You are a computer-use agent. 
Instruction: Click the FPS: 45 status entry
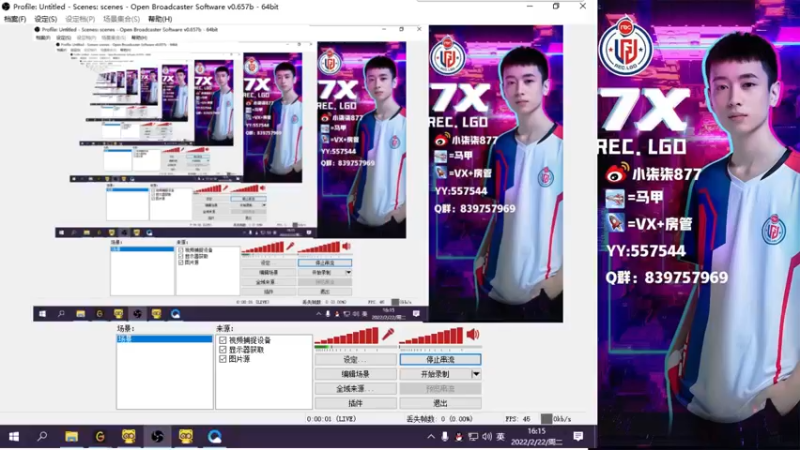coord(518,419)
